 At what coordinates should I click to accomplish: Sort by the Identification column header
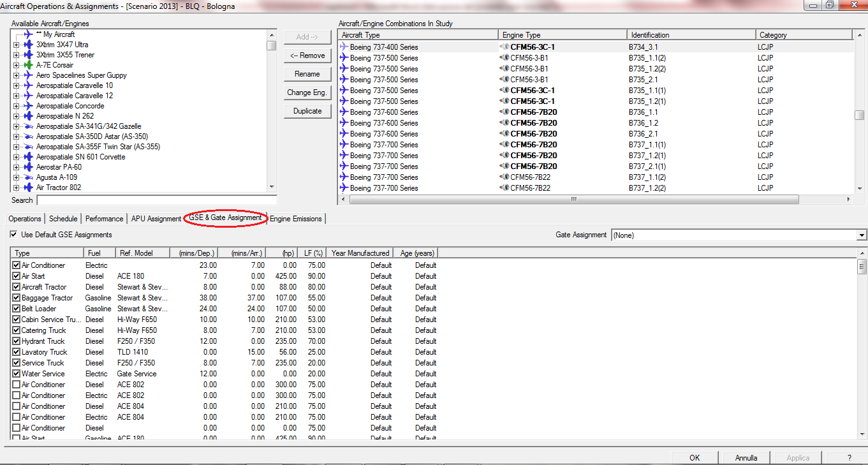pyautogui.click(x=691, y=35)
